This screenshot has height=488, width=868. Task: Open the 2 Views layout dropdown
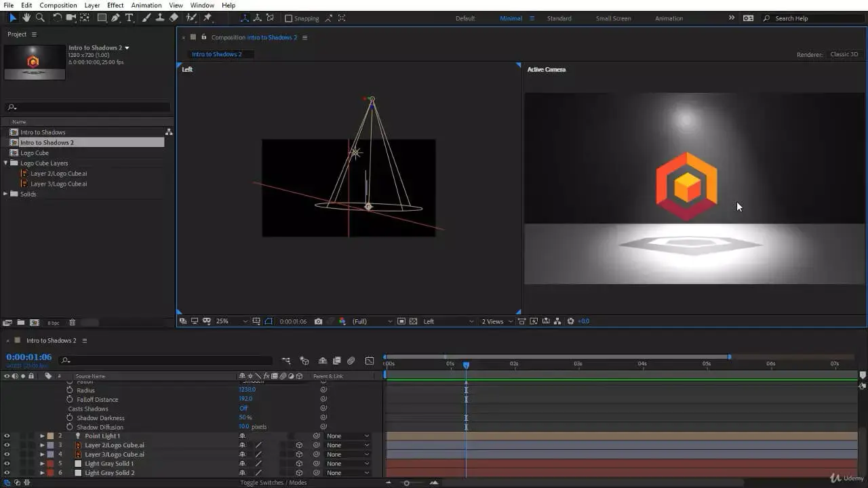(x=496, y=321)
